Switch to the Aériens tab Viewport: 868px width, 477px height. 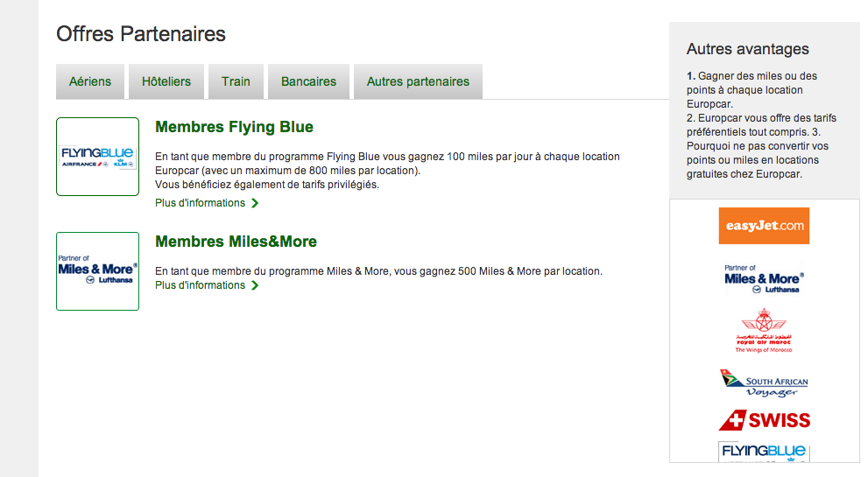90,81
